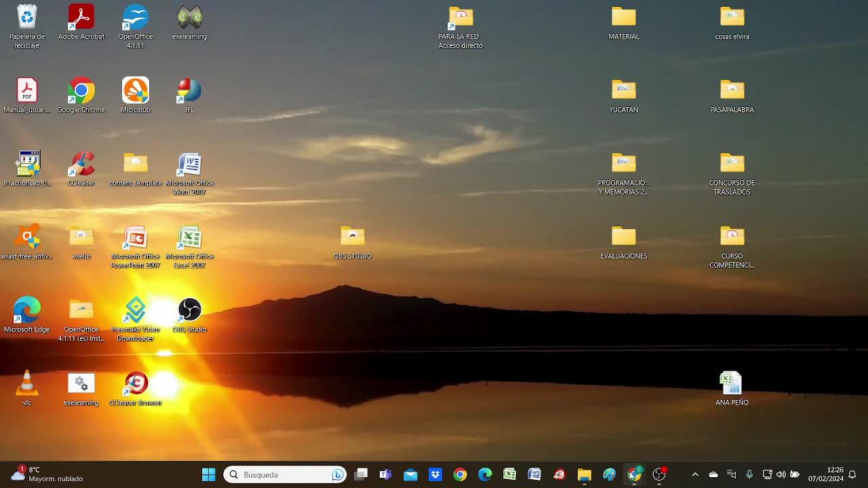
Task: Open the notifications bell panel
Action: tap(852, 474)
